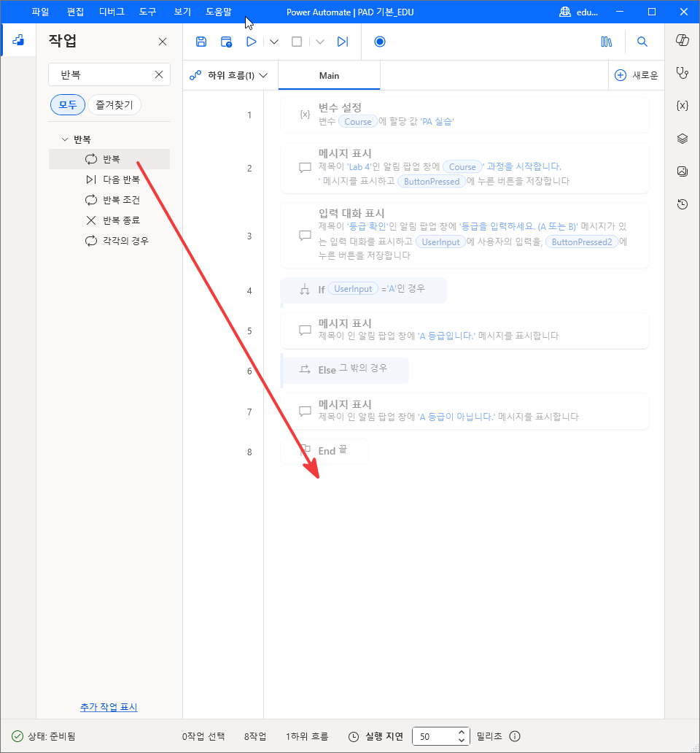Run the next action step icon
Screen dimensions: 700x753
point(343,42)
